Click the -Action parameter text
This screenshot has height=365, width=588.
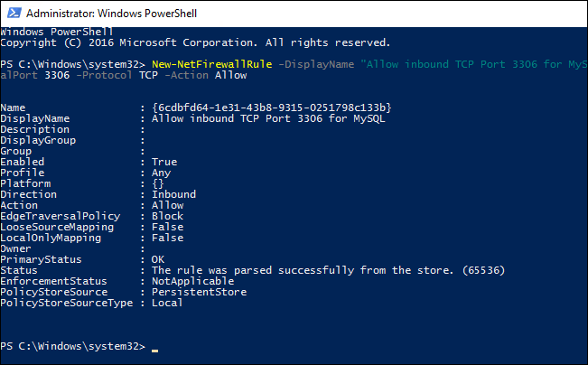[x=186, y=75]
